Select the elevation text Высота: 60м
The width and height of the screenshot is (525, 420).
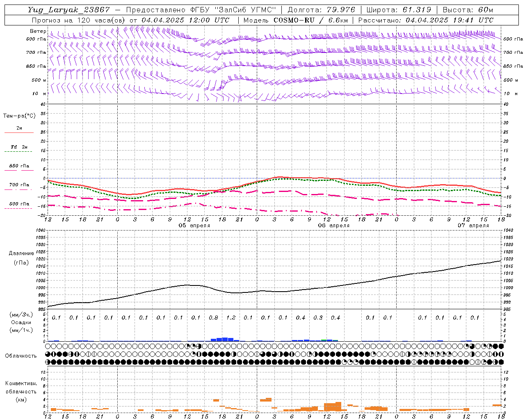pyautogui.click(x=468, y=10)
